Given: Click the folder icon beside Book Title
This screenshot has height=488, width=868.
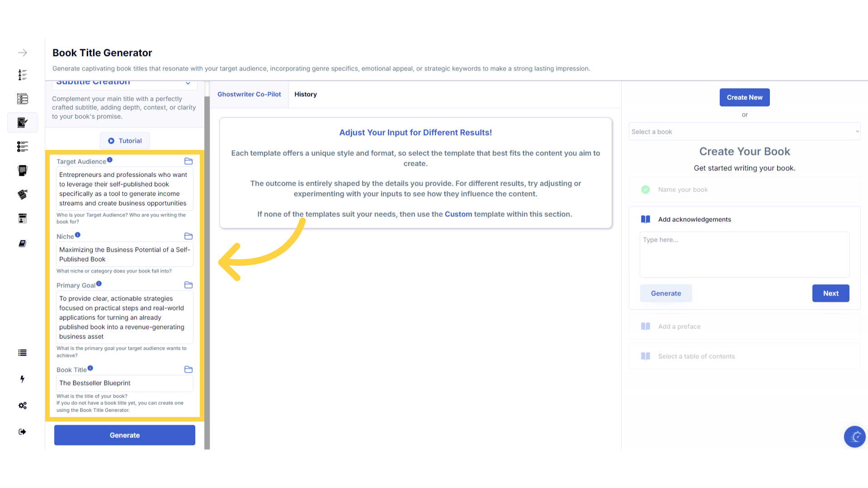Looking at the screenshot, I should [x=189, y=370].
